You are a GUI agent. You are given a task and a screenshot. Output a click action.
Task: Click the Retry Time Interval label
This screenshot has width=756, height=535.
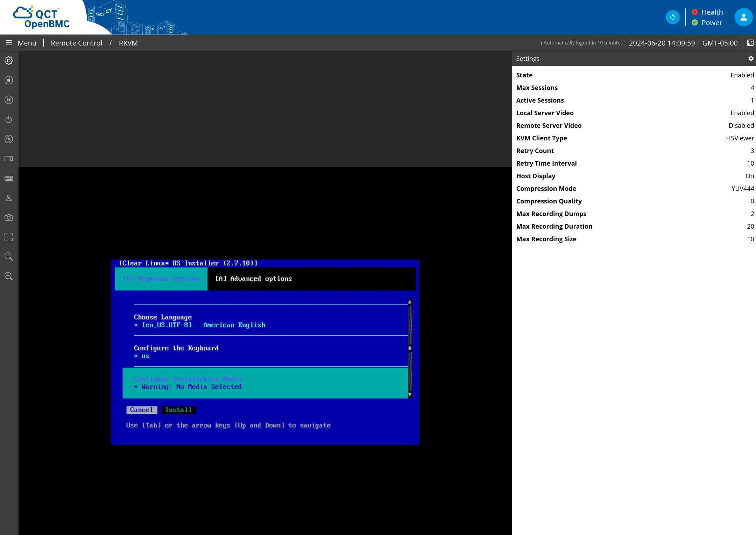(x=546, y=163)
